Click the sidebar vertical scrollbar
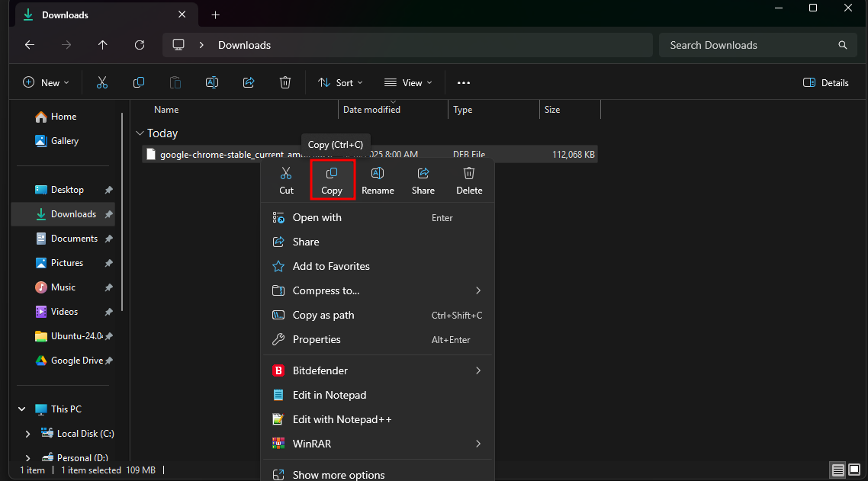This screenshot has width=868, height=481. pyautogui.click(x=122, y=212)
